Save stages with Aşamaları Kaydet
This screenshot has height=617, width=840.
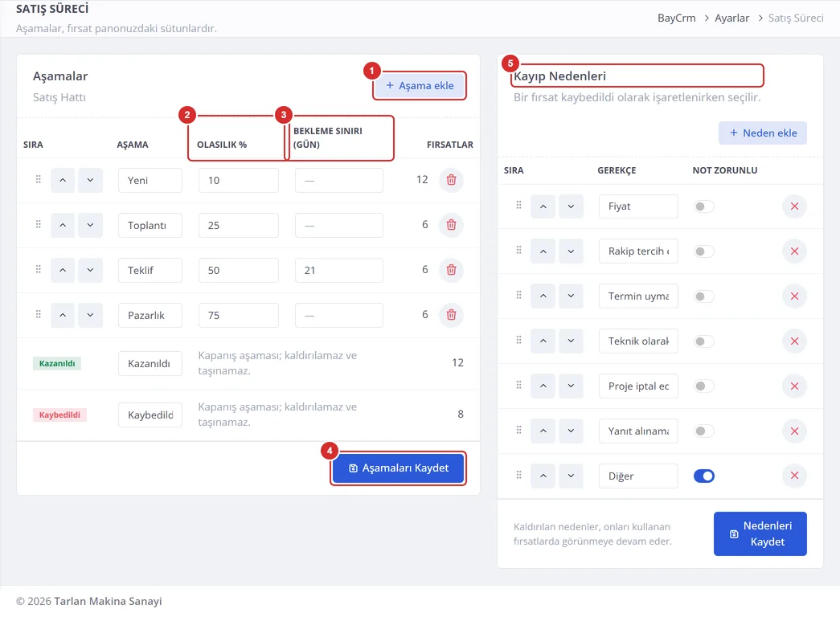[398, 468]
